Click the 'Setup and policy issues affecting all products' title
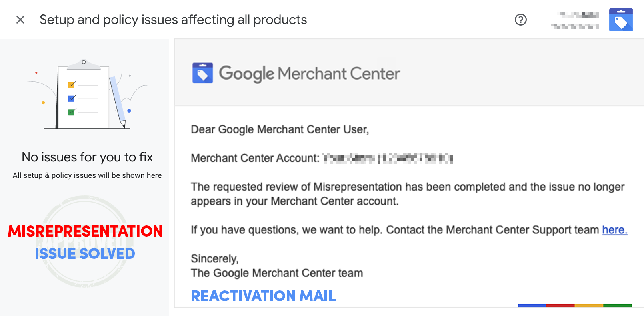 pos(173,20)
